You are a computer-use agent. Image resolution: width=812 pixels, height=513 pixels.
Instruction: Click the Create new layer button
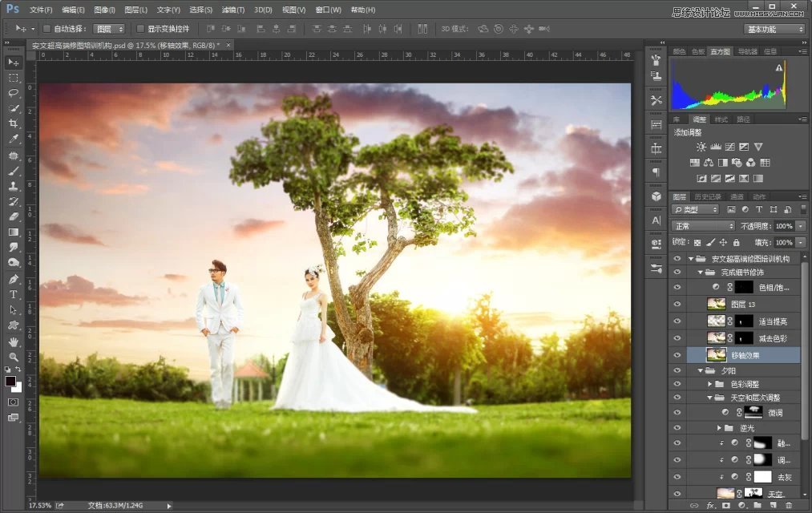coord(773,505)
